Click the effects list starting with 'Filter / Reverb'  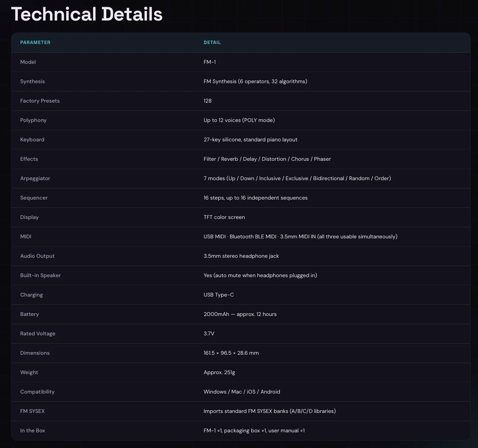click(x=267, y=159)
